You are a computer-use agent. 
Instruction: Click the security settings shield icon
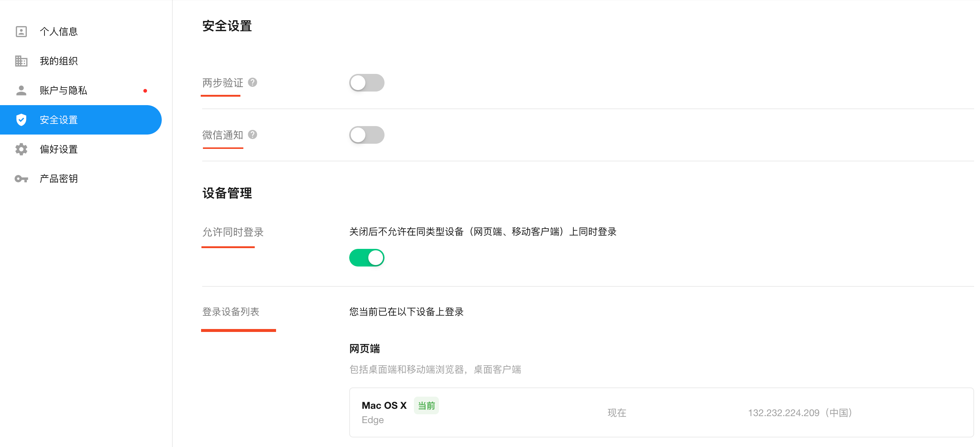tap(21, 120)
